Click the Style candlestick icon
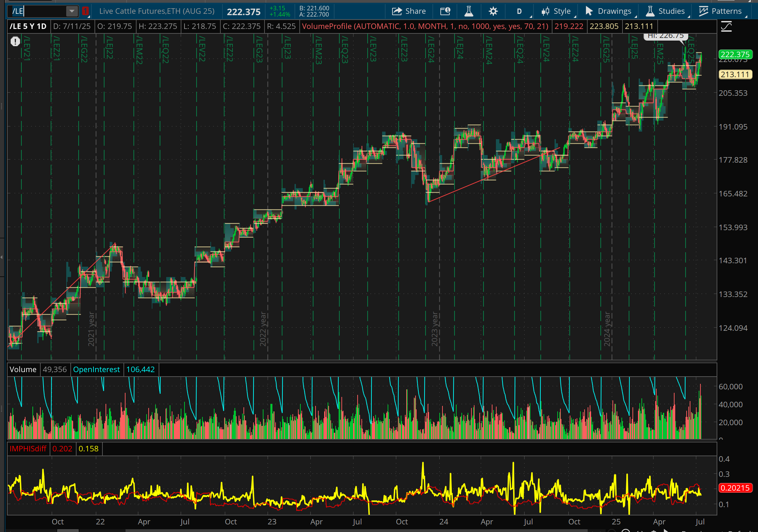The image size is (758, 532). point(545,11)
